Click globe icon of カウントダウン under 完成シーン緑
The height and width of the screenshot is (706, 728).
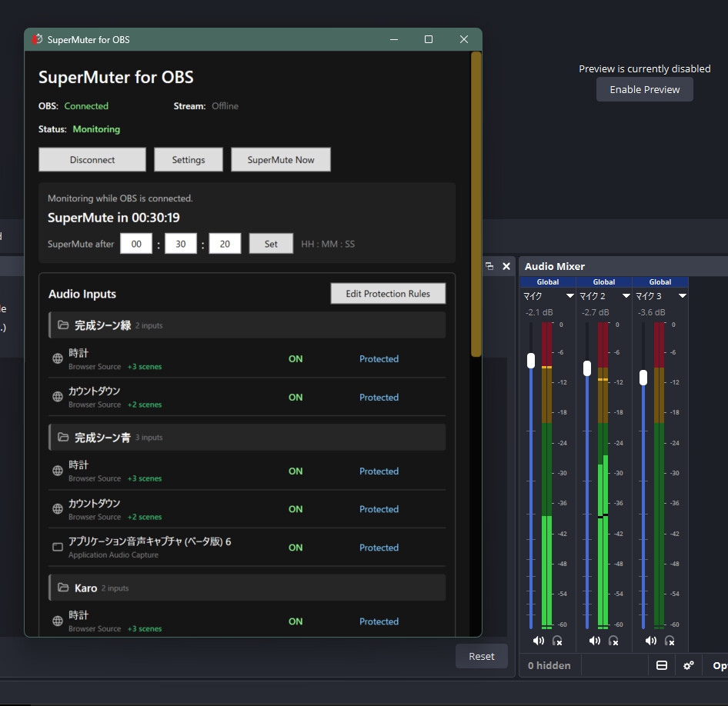(58, 397)
